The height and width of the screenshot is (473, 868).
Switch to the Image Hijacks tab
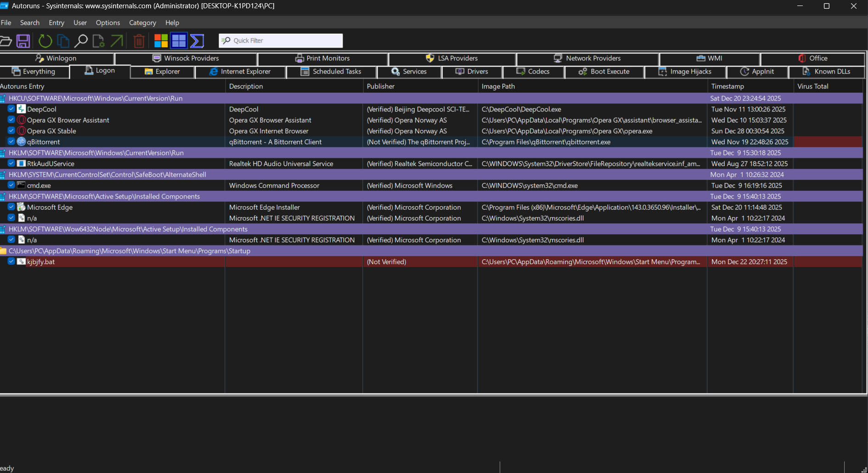click(685, 72)
